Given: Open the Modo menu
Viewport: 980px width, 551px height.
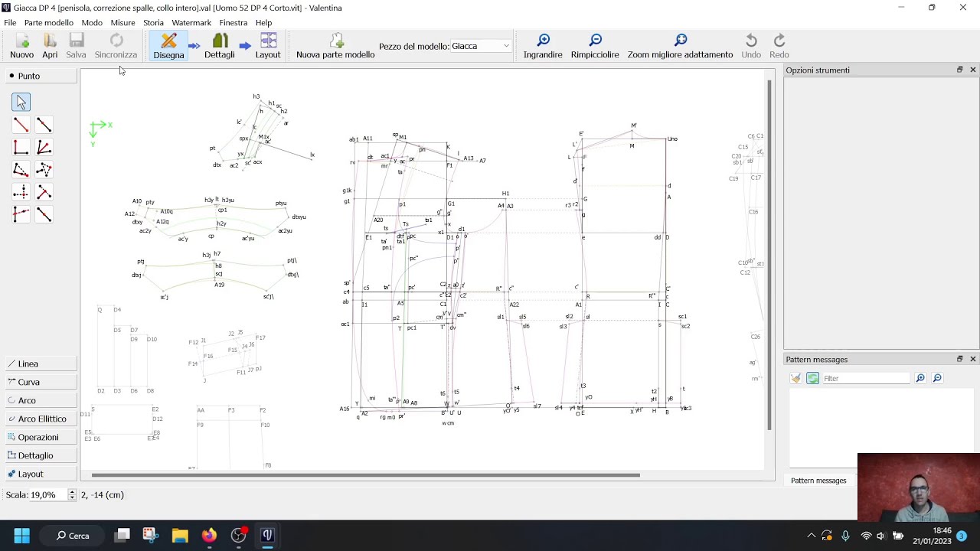Looking at the screenshot, I should [92, 23].
